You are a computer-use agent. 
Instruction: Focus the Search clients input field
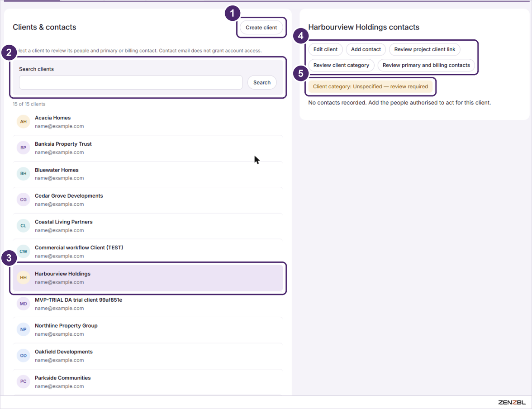tap(131, 82)
